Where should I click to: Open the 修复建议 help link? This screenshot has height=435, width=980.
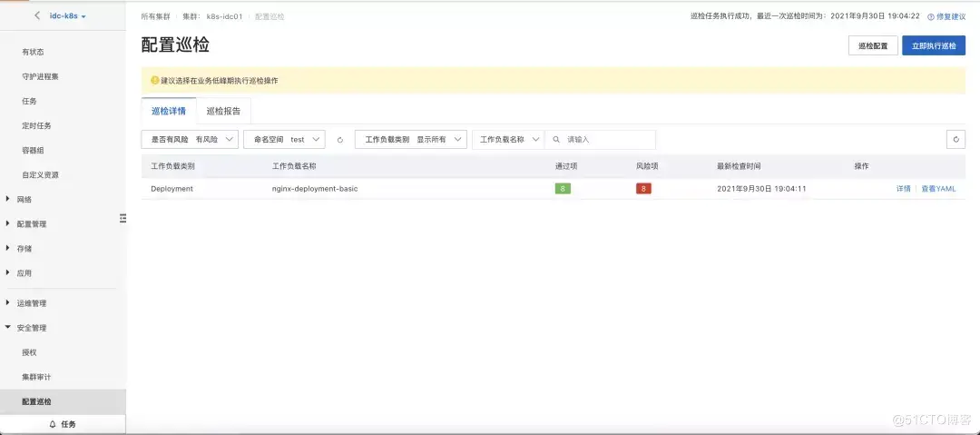pos(946,16)
